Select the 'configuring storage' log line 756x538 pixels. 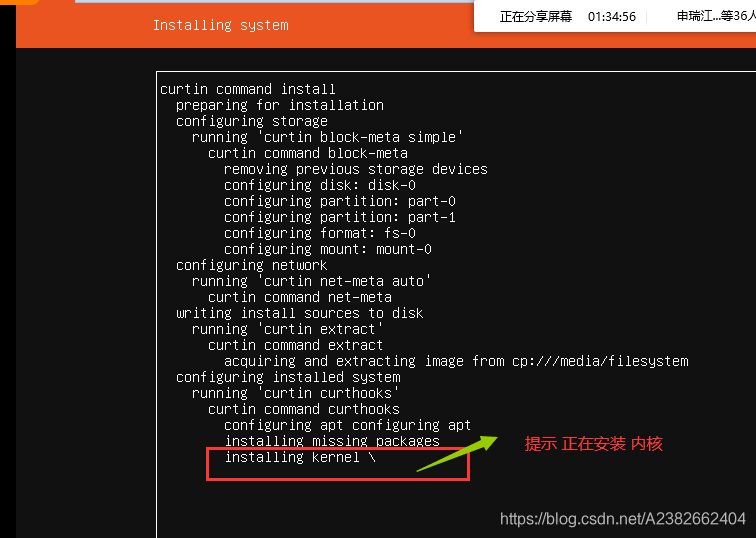(x=252, y=121)
